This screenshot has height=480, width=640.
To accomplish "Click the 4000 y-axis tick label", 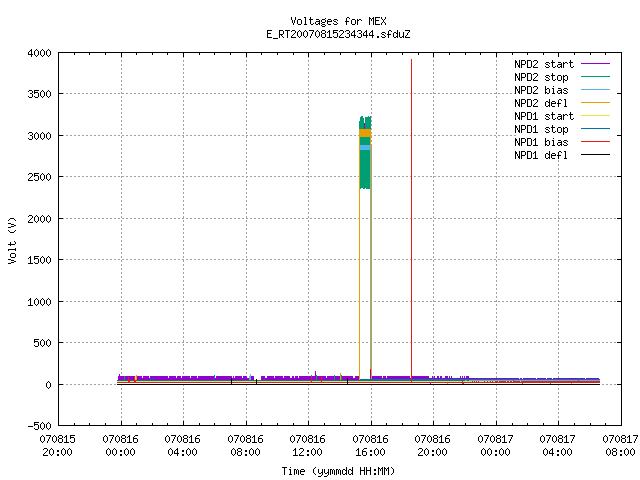I will point(39,53).
